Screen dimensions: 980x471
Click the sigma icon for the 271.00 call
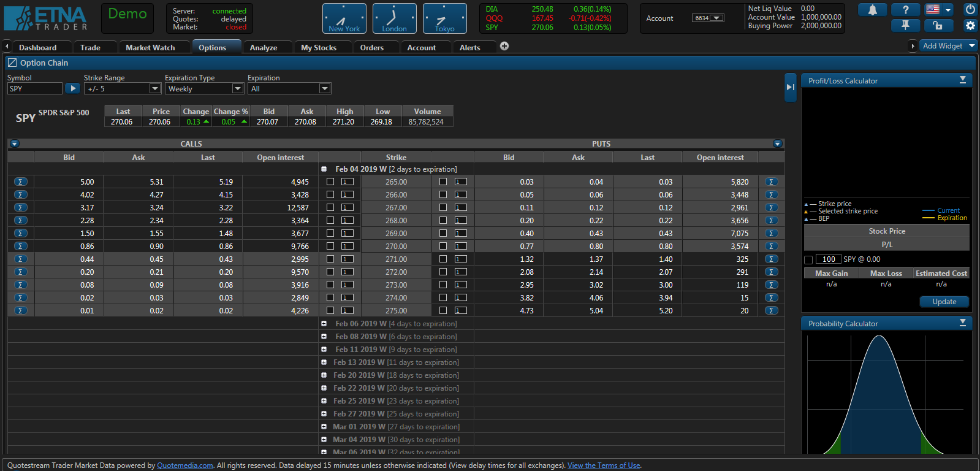21,259
